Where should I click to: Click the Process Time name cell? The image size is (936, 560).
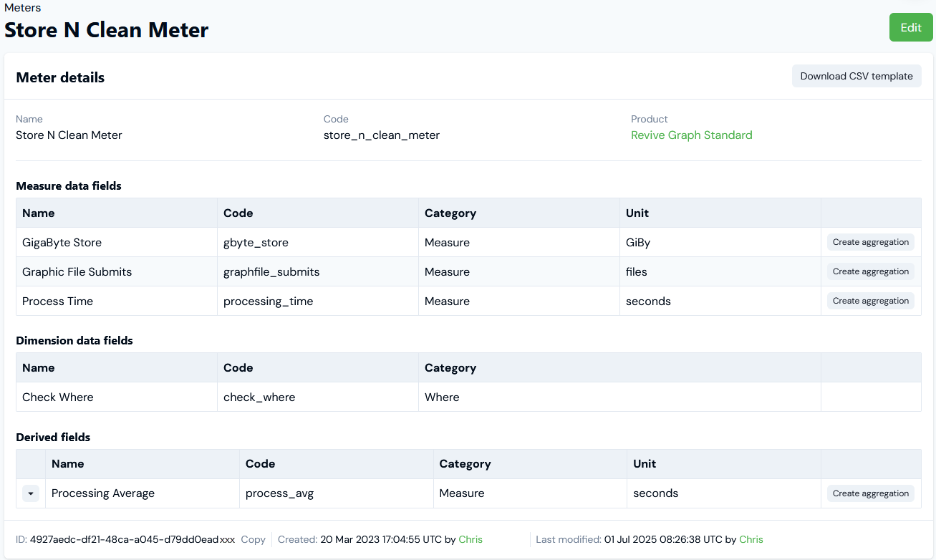coord(117,301)
